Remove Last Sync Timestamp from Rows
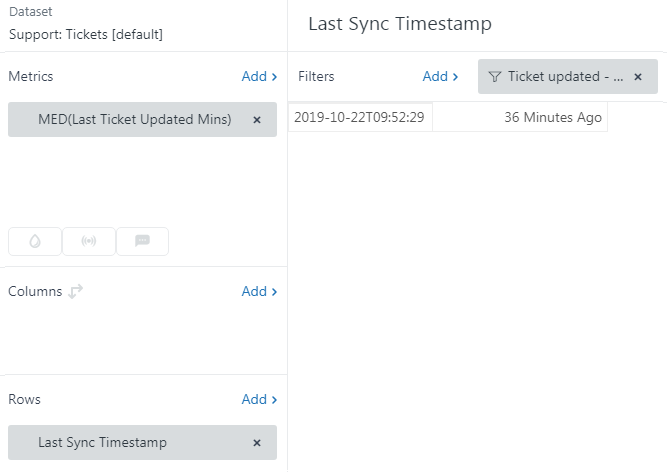The width and height of the screenshot is (667, 472). [257, 443]
